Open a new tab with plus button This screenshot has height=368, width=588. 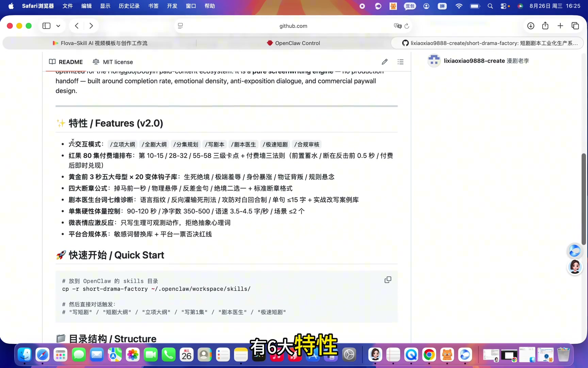(560, 26)
